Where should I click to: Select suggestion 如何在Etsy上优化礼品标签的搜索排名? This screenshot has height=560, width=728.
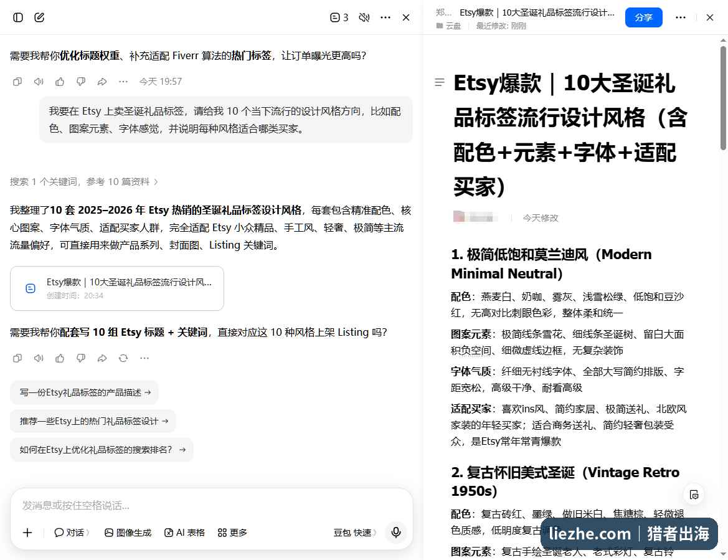point(102,450)
